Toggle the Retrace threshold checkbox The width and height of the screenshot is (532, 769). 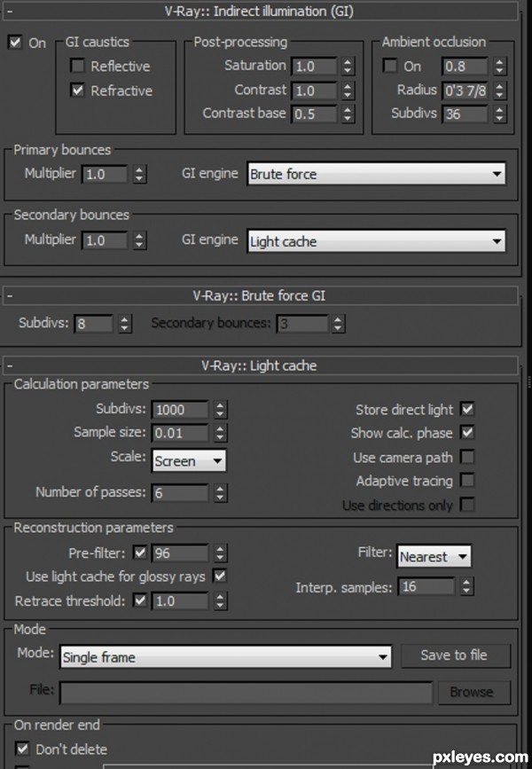[140, 600]
